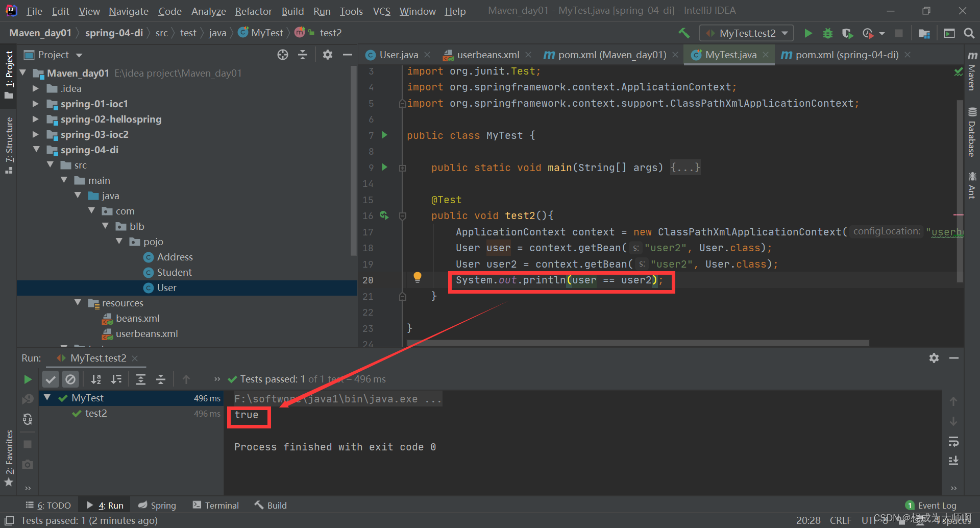Switch to User.java editor tab
The width and height of the screenshot is (980, 528).
pyautogui.click(x=398, y=55)
